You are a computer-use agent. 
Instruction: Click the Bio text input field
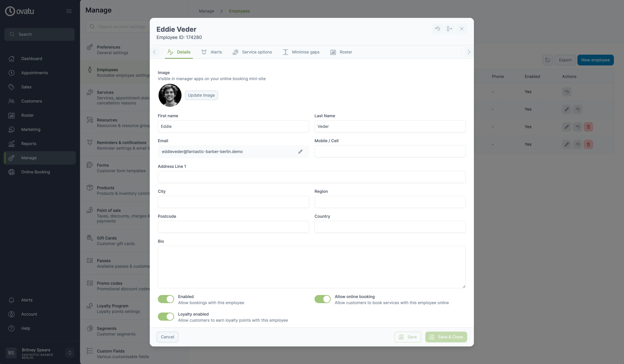[x=311, y=267]
